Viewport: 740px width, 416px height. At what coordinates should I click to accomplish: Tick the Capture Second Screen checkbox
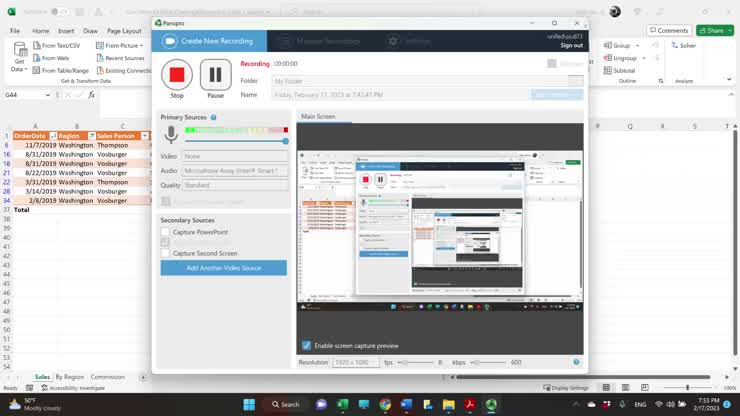point(166,253)
